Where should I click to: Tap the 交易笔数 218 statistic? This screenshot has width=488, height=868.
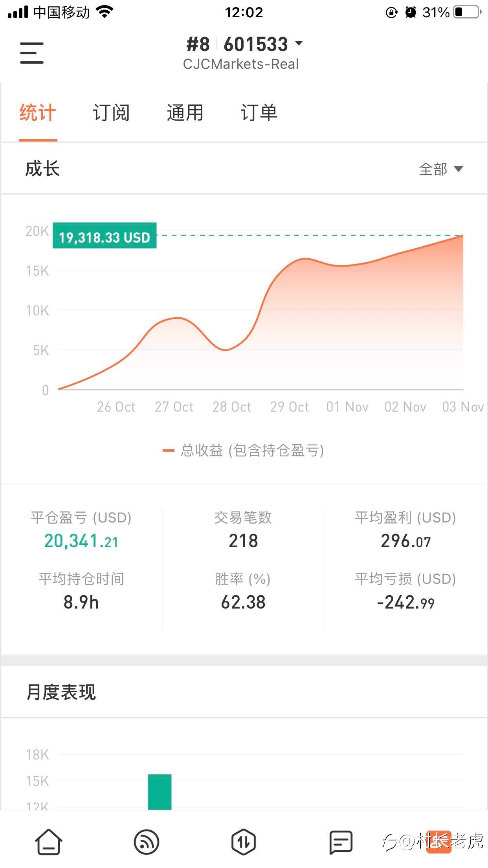pos(243,541)
